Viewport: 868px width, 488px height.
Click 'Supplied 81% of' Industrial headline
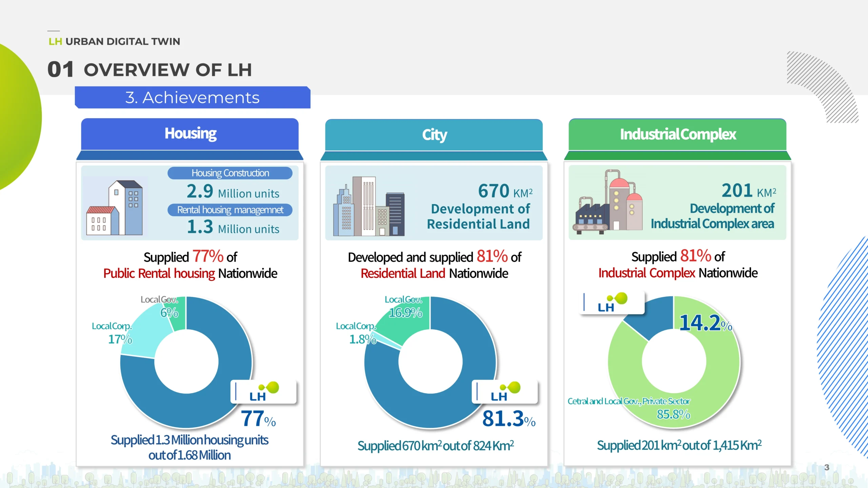[678, 256]
